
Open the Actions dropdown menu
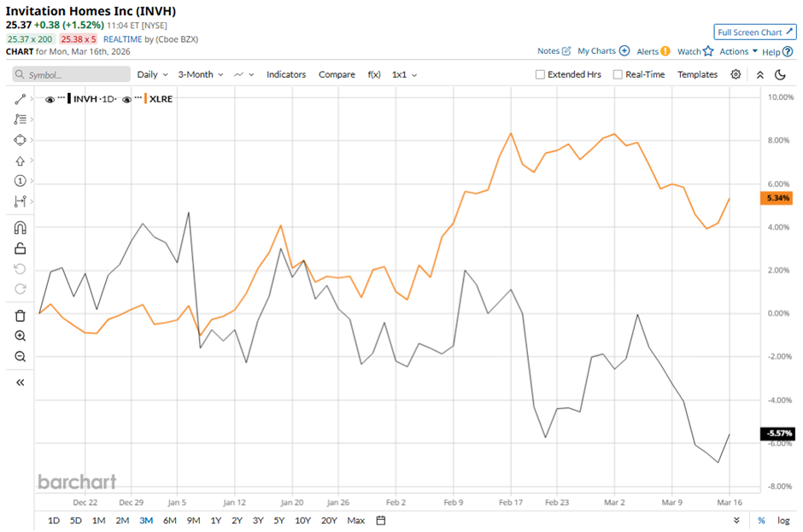pos(738,51)
